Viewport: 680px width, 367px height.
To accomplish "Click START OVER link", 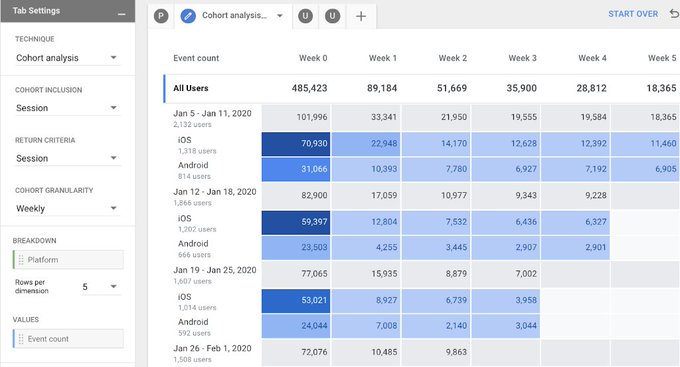I will coord(633,14).
